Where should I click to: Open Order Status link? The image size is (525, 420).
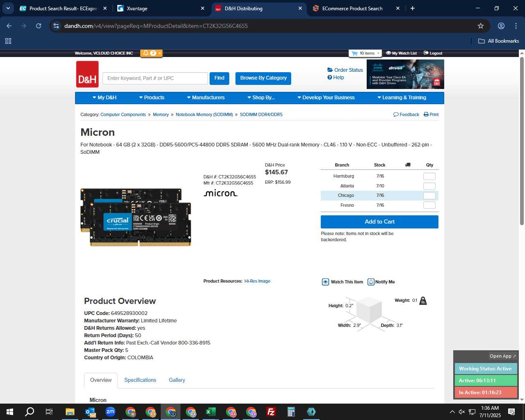(x=345, y=70)
